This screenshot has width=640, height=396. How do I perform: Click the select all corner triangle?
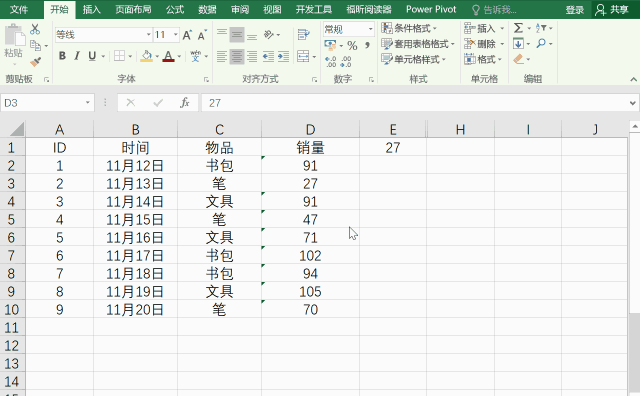pos(16,129)
